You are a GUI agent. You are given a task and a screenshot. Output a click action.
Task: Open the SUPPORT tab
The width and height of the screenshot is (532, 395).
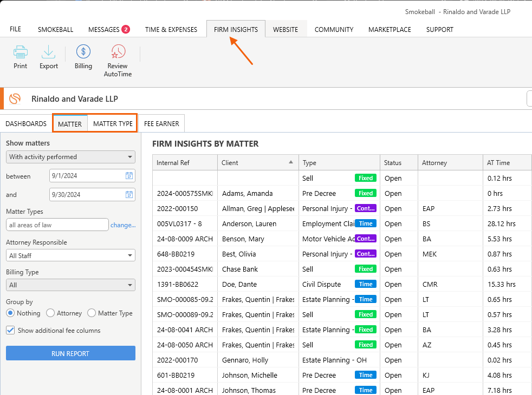pos(440,29)
